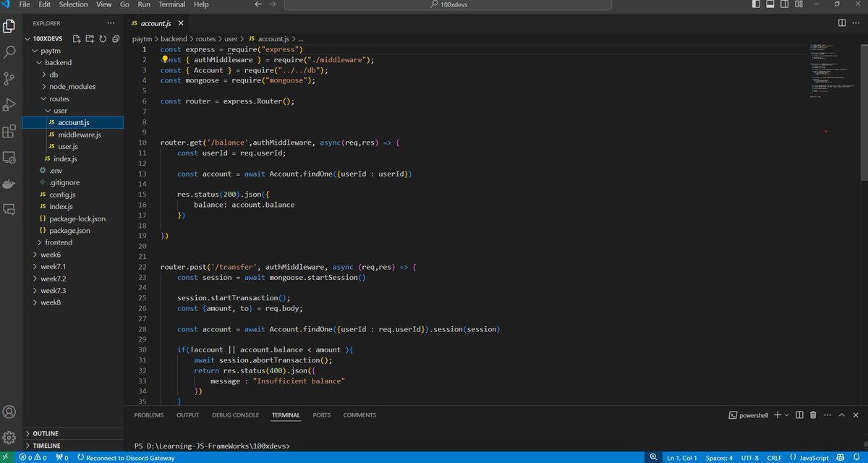This screenshot has height=463, width=868.
Task: Open the File menu
Action: click(25, 4)
